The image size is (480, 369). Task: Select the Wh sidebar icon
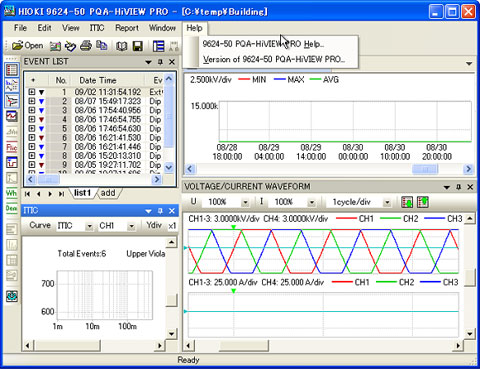[12, 193]
